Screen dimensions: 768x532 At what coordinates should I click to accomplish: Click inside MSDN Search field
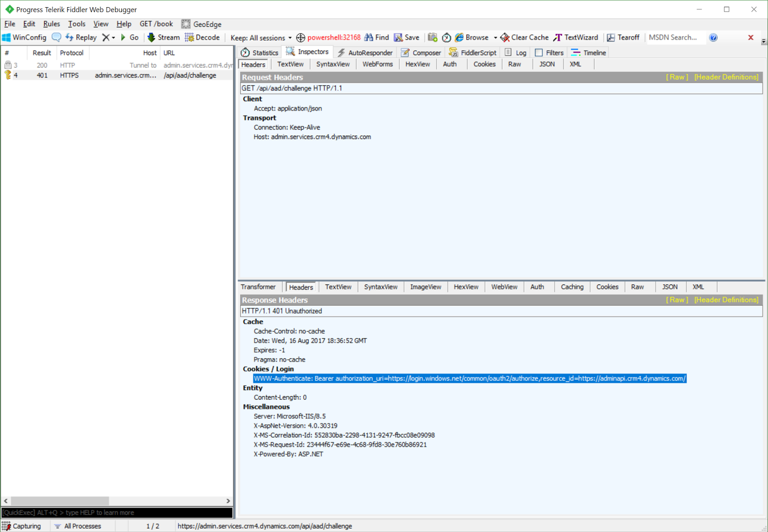[676, 37]
